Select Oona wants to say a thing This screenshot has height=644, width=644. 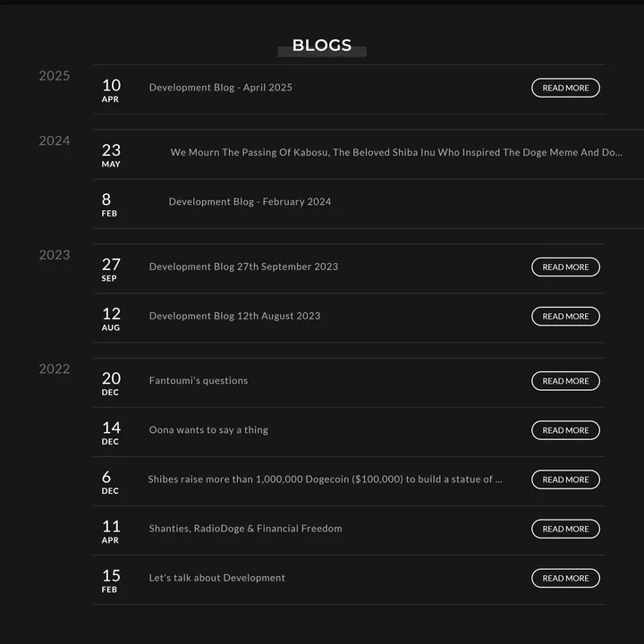208,430
